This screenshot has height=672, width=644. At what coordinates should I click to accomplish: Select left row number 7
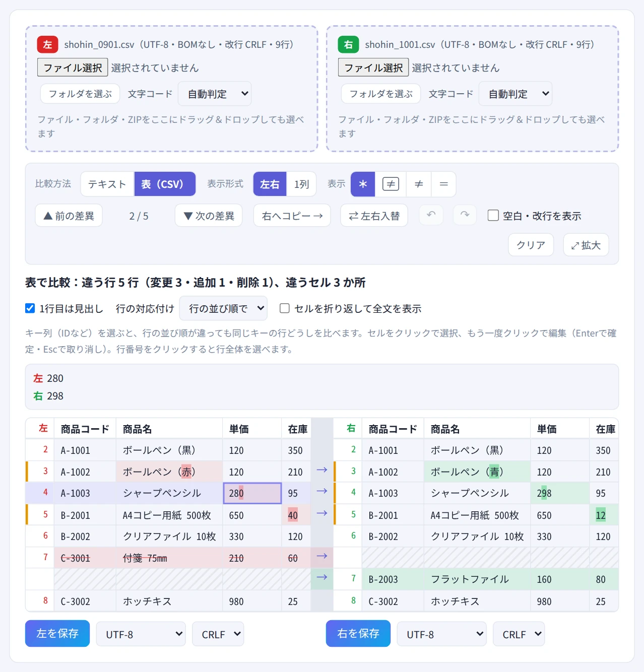pyautogui.click(x=40, y=557)
